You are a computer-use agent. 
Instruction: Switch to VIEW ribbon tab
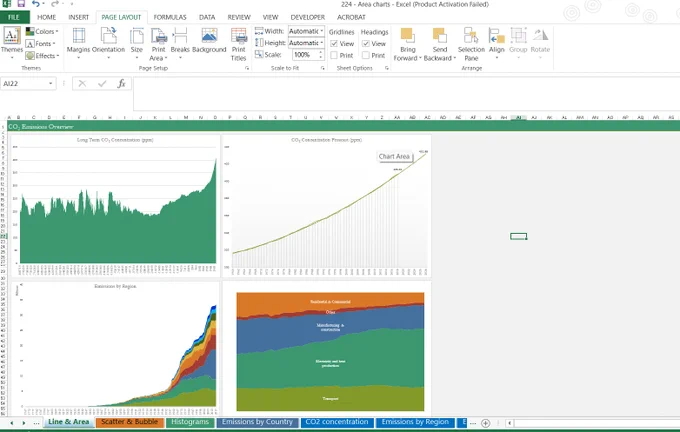(x=270, y=17)
